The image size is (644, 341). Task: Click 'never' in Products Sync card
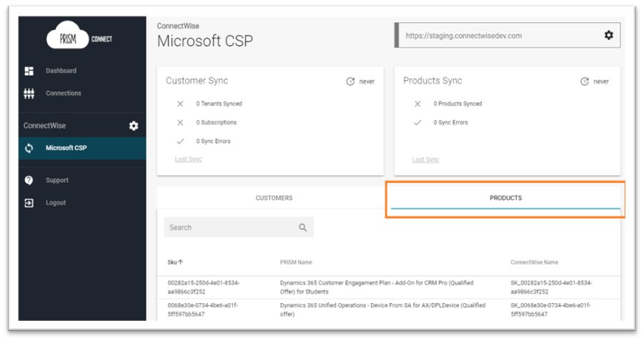(601, 81)
